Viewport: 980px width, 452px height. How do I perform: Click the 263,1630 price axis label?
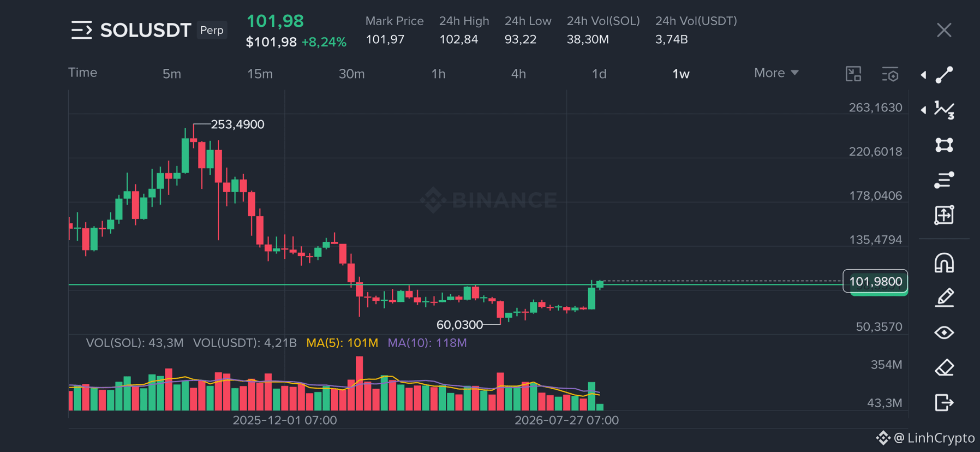(875, 108)
